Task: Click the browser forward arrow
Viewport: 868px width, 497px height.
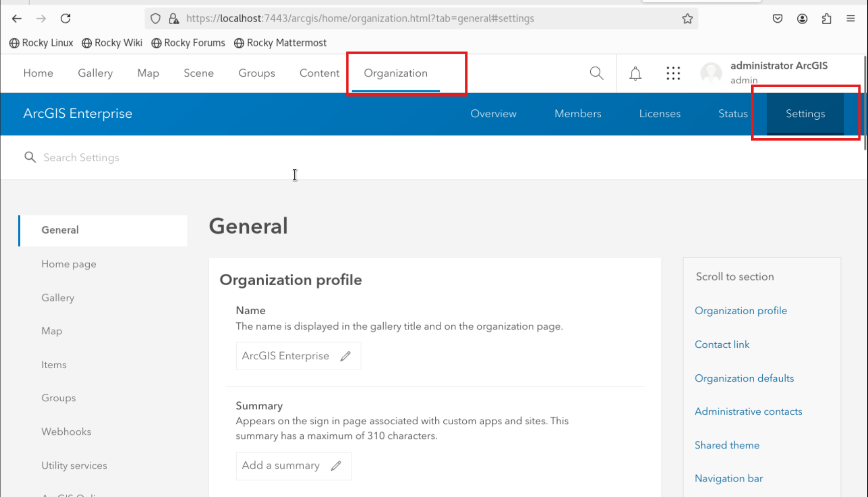Action: coord(41,19)
